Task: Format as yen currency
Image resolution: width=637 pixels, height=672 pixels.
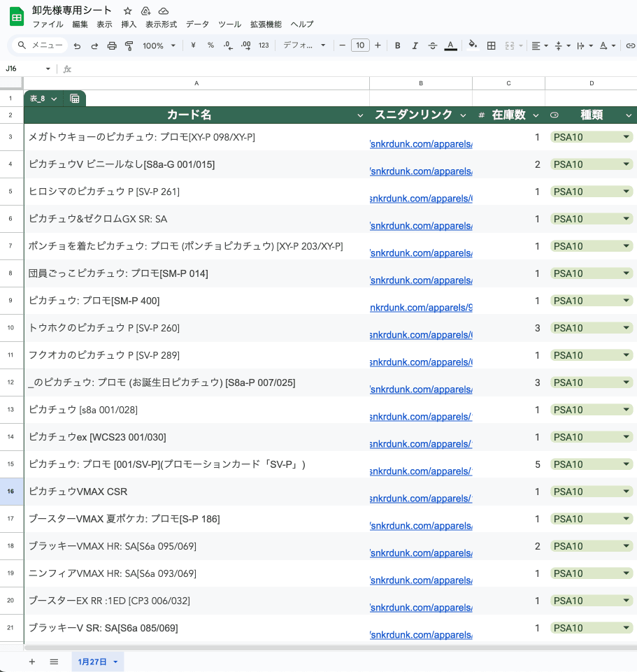Action: (193, 45)
